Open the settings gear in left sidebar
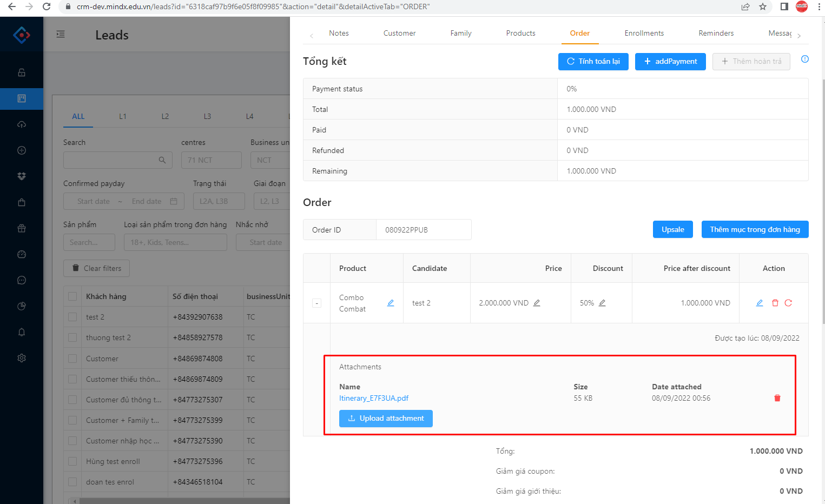Viewport: 825px width, 504px height. (x=22, y=358)
